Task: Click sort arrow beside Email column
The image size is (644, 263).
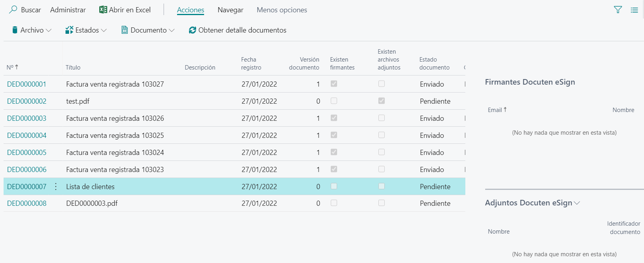Action: click(x=505, y=110)
